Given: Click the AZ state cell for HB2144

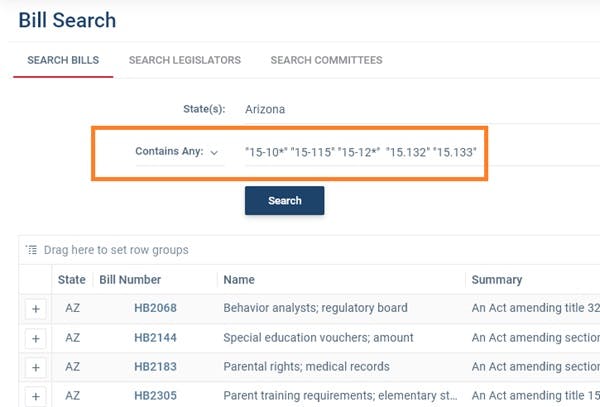Looking at the screenshot, I should click(72, 338).
